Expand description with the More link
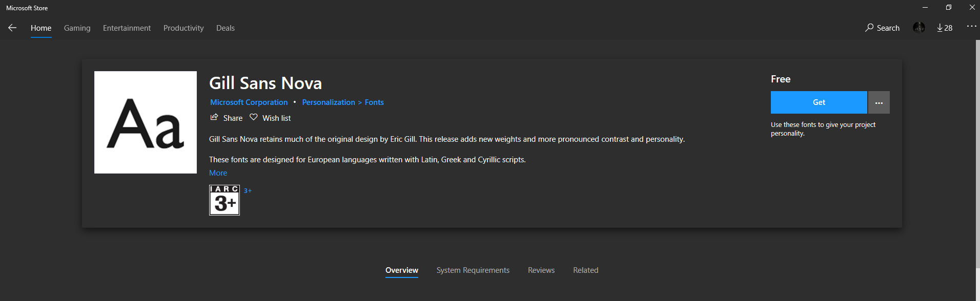 click(218, 173)
